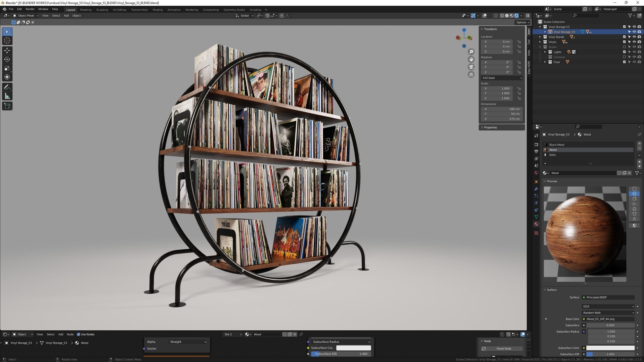Switch to the Geometry Nodes workspace tab
The width and height of the screenshot is (644, 362).
[x=234, y=10]
